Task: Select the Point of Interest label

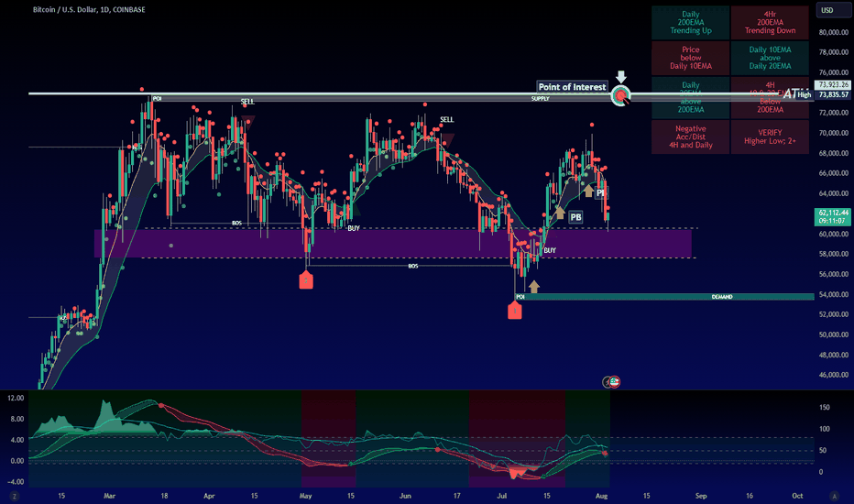Action: pyautogui.click(x=572, y=87)
